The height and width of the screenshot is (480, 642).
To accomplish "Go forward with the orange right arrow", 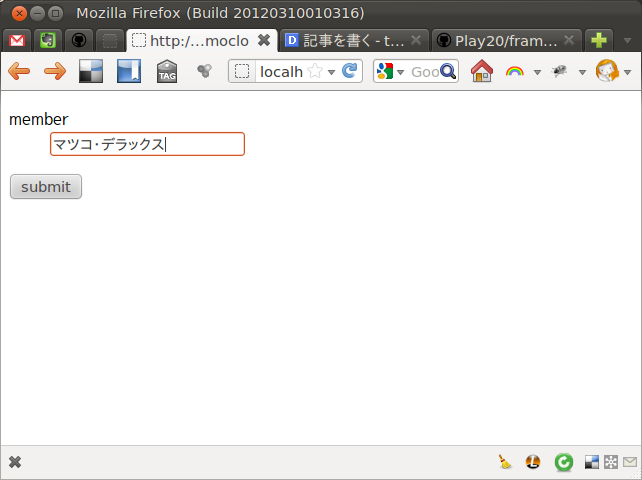I will (55, 71).
